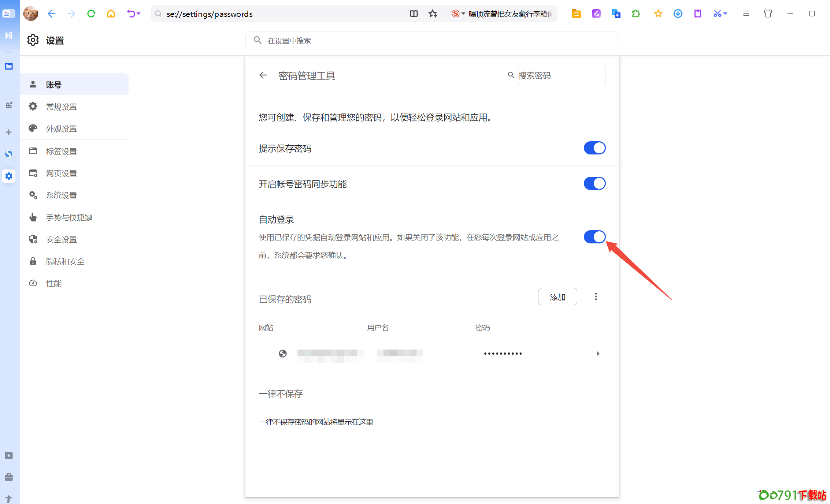830x504 pixels.
Task: Open the reading mode book icon
Action: (414, 14)
